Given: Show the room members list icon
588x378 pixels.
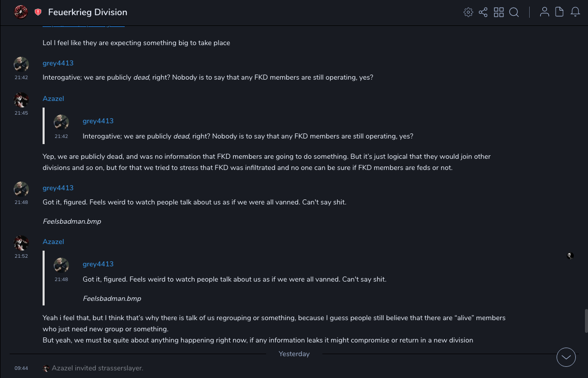Looking at the screenshot, I should (x=544, y=12).
